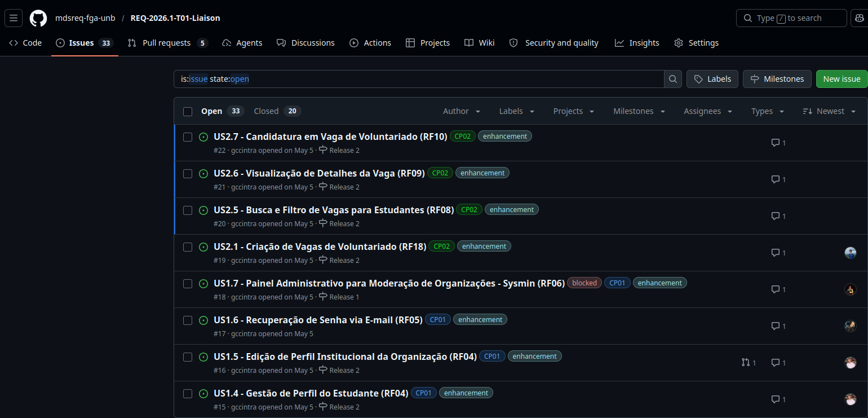The width and height of the screenshot is (868, 418).
Task: Click milestone icon Release 2 on issue #22
Action: click(x=323, y=150)
